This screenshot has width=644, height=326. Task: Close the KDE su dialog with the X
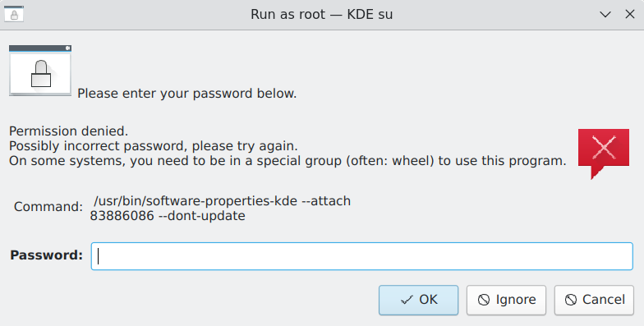coord(629,15)
